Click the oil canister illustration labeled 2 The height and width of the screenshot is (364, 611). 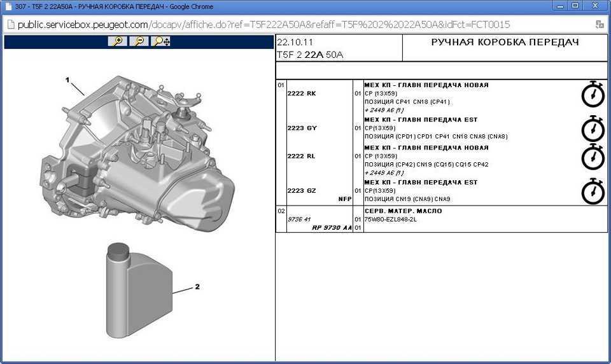139,291
